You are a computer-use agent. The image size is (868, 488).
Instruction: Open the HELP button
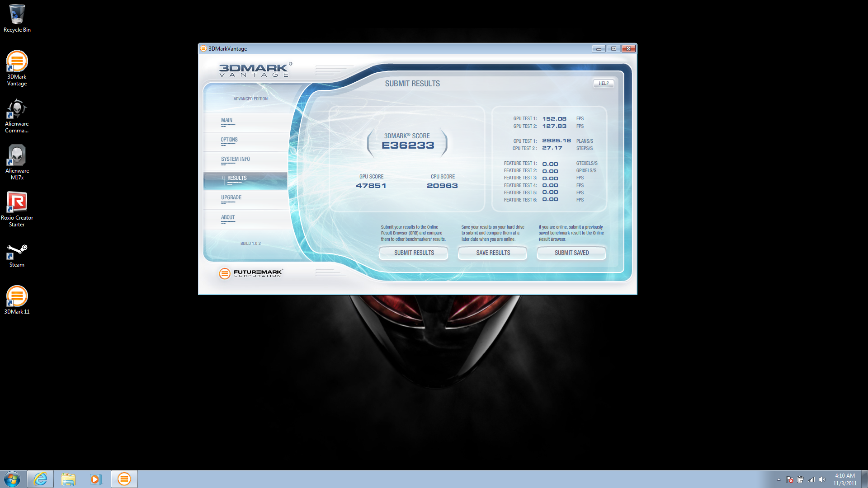(x=604, y=83)
